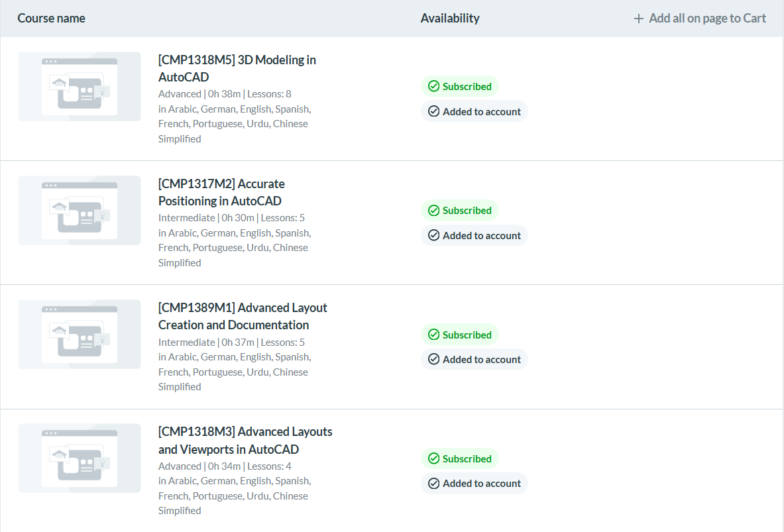Click 'Intermediate | 0h 30m | Lessons: 5' details
Screen dimensions: 784x532
[x=231, y=218]
